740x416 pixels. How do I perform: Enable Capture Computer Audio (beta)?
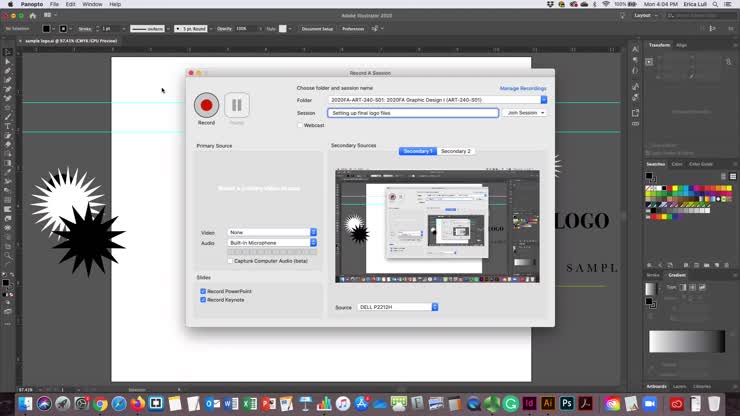tap(230, 261)
